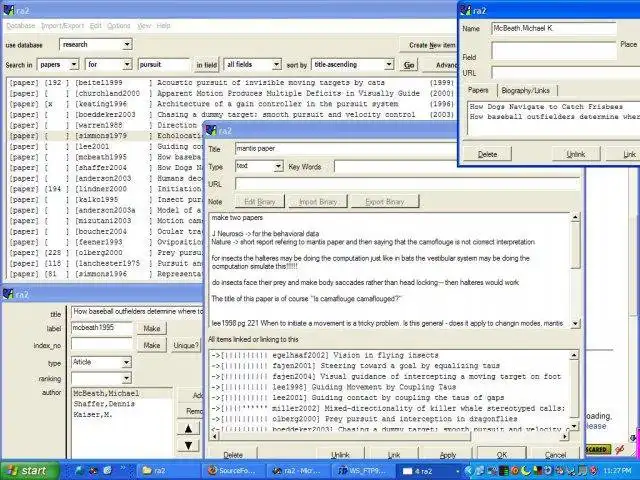Switch to the SourceFo... taskbar button

234,471
